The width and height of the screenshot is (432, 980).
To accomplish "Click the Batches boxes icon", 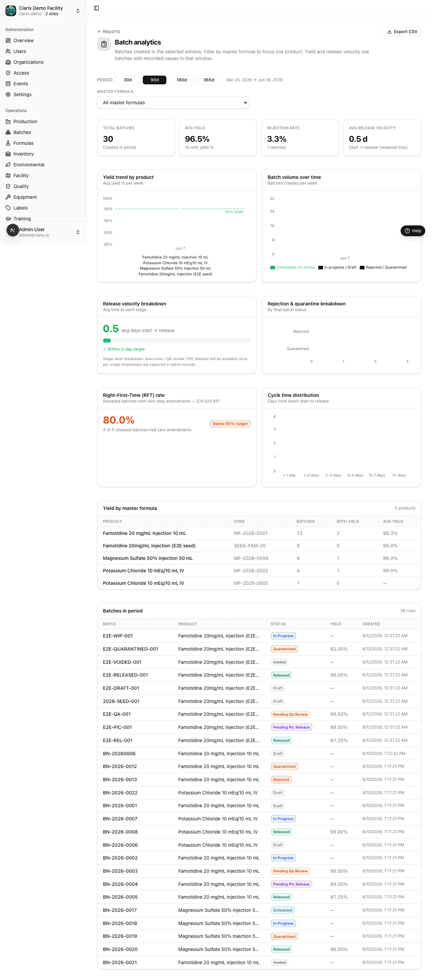I will (x=8, y=132).
